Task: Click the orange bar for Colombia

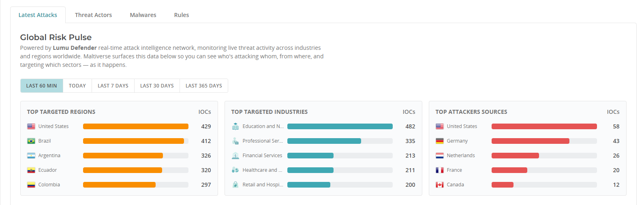Action: pyautogui.click(x=119, y=185)
